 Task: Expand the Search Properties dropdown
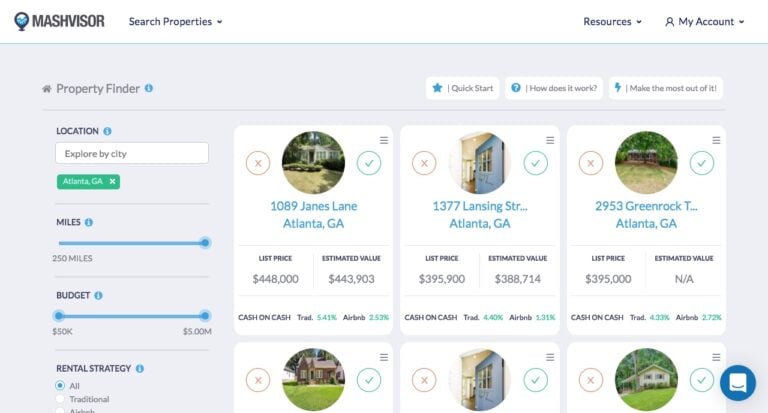176,22
